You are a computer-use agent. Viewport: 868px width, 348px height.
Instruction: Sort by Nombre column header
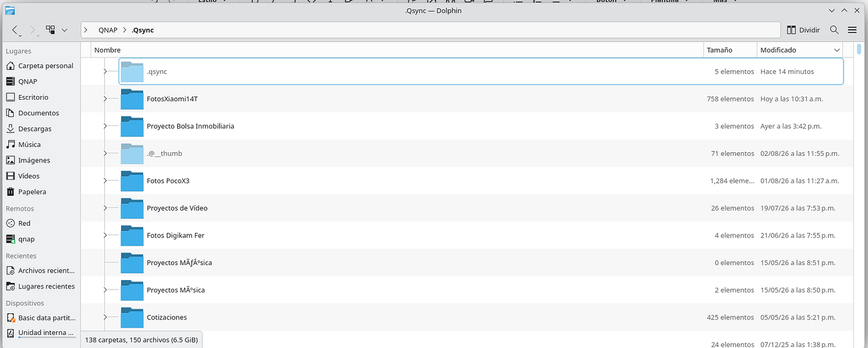point(397,50)
